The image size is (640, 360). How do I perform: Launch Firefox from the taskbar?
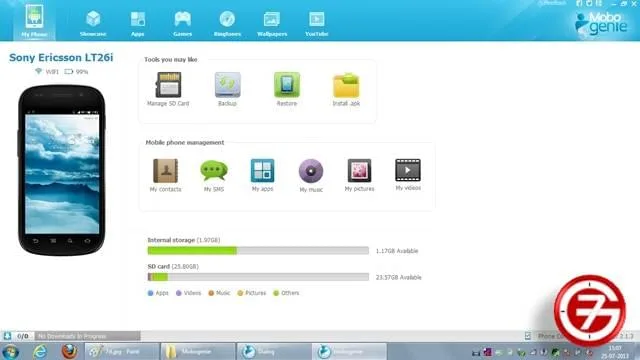pos(69,351)
